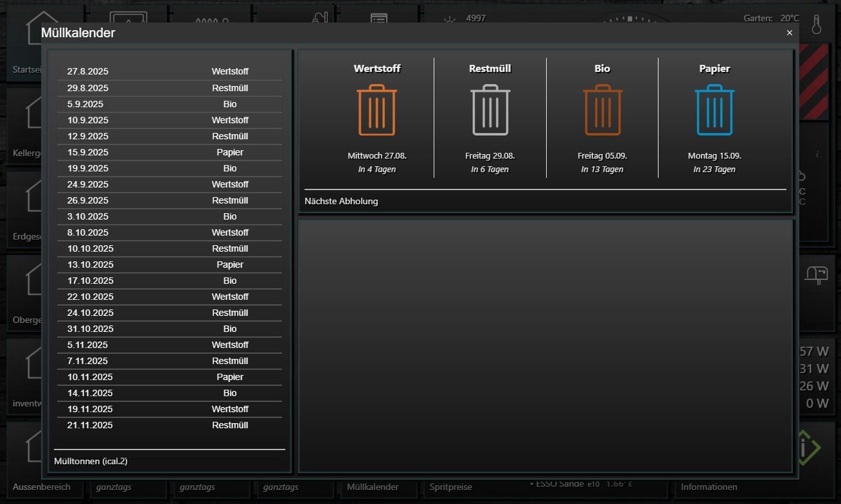The height and width of the screenshot is (504, 841).
Task: Click the 'Freitag 29.08.' pickup date
Action: point(490,156)
